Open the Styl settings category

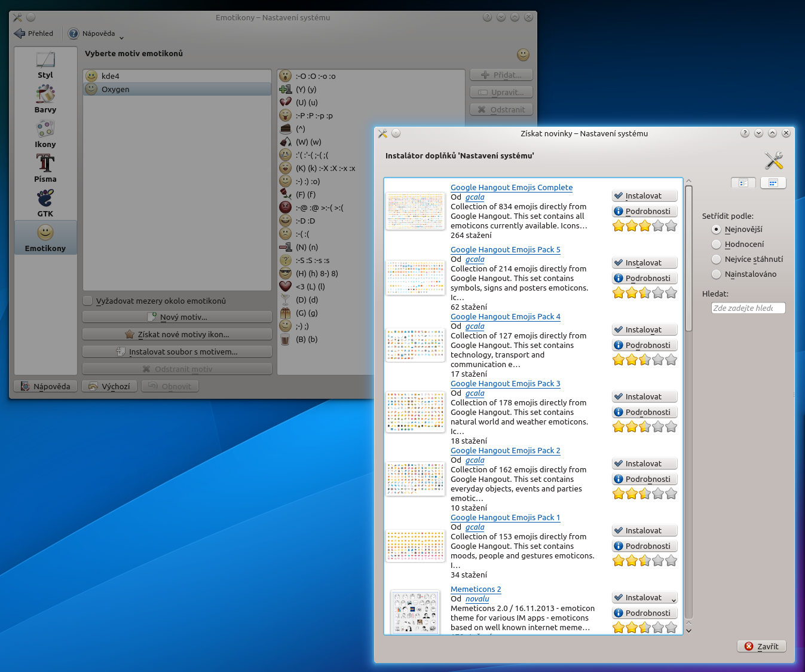coord(45,65)
